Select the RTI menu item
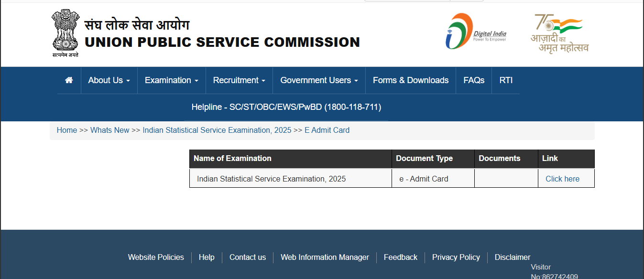 506,80
